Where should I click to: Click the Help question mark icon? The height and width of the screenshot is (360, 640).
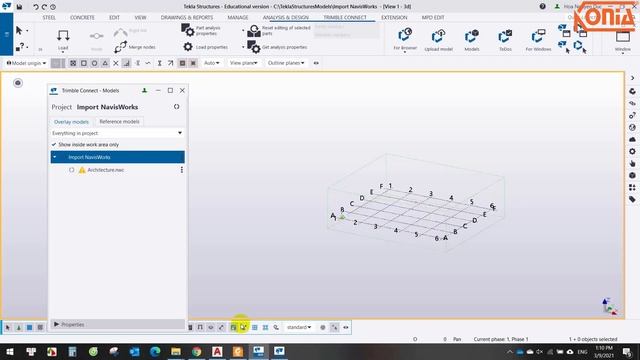[x=542, y=7]
